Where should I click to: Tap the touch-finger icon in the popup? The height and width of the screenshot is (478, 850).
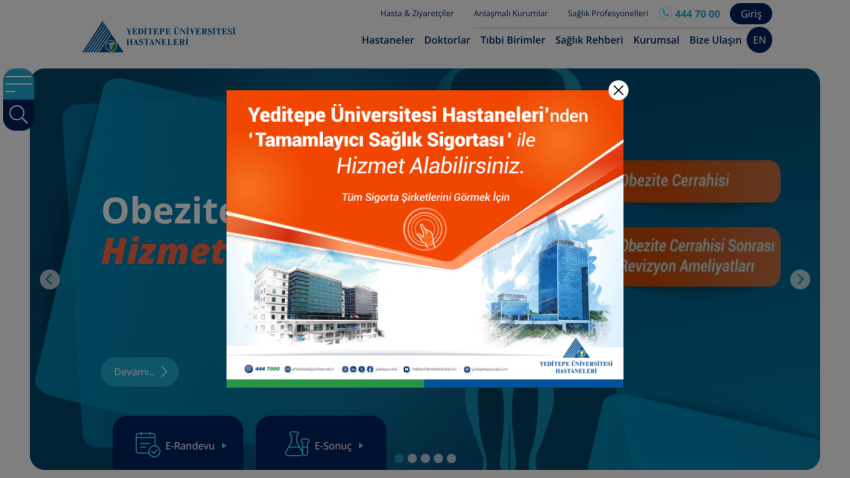pos(424,229)
